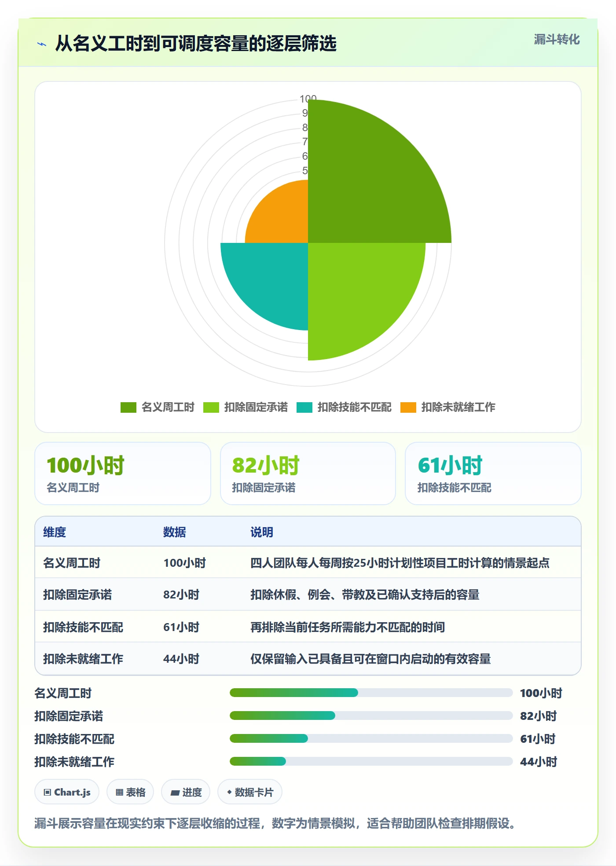616x866 pixels.
Task: Click the 表格 chip
Action: [130, 792]
